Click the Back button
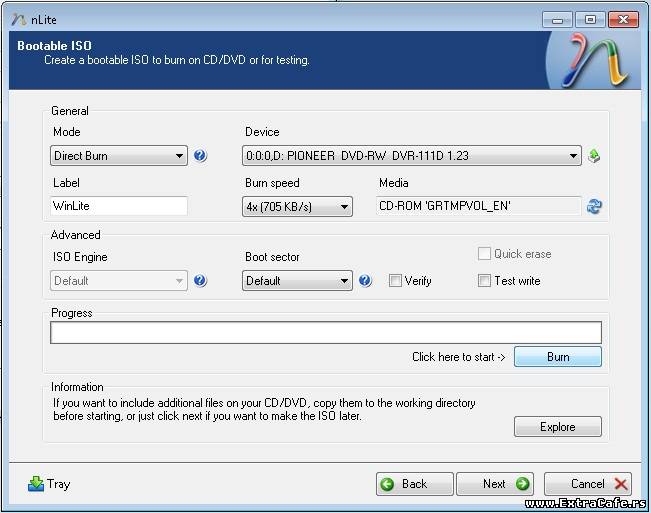 [x=415, y=484]
